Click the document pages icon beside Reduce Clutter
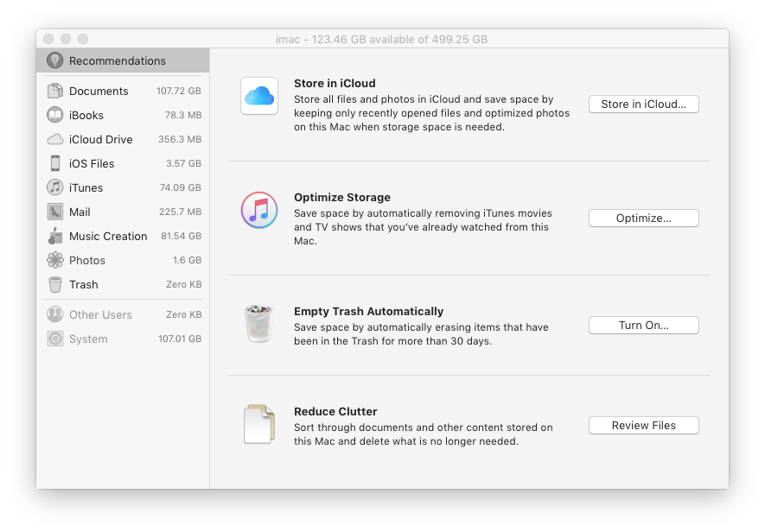The image size is (765, 532). 259,424
